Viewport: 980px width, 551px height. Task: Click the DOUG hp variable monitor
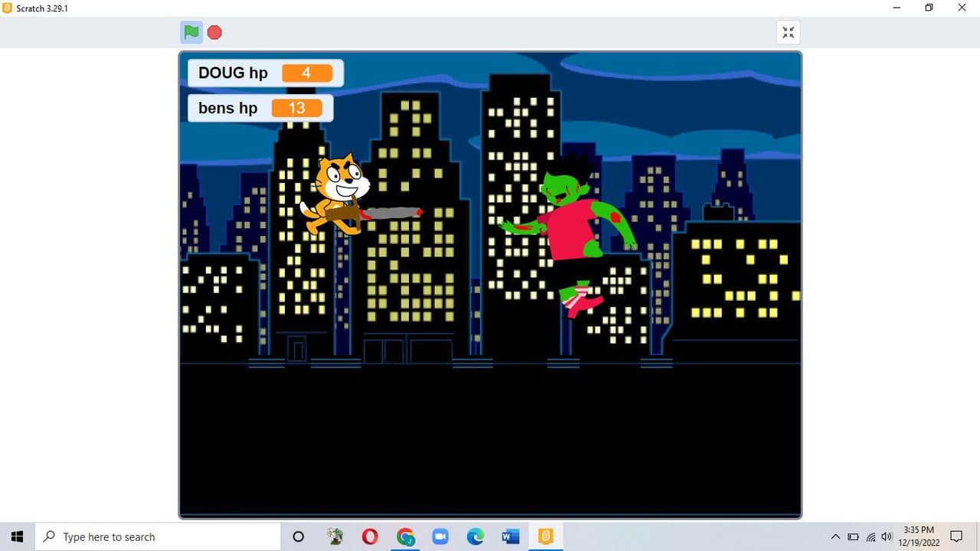[266, 73]
